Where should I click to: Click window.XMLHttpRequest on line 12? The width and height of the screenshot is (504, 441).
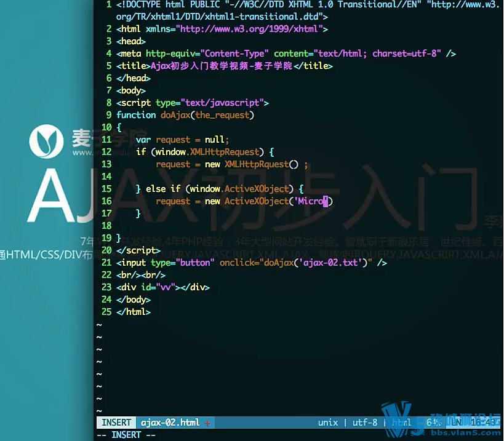[x=207, y=152]
